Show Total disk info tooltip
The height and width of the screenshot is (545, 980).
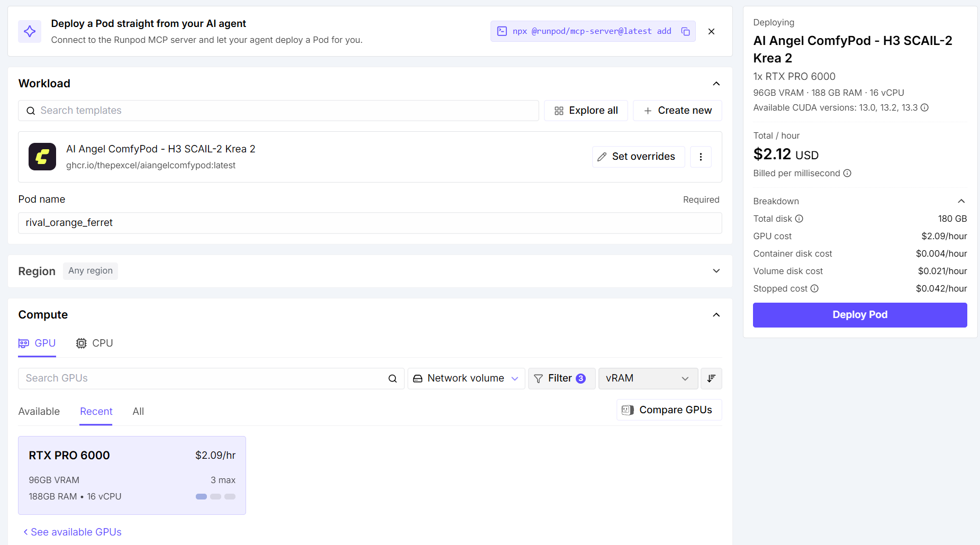(x=799, y=219)
